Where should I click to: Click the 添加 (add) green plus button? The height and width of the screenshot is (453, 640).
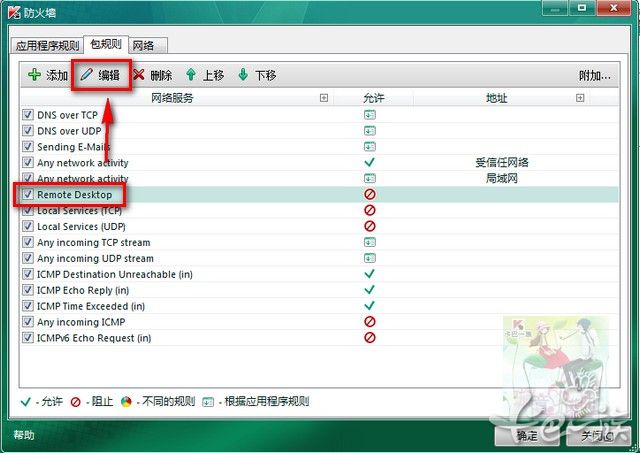(x=48, y=75)
